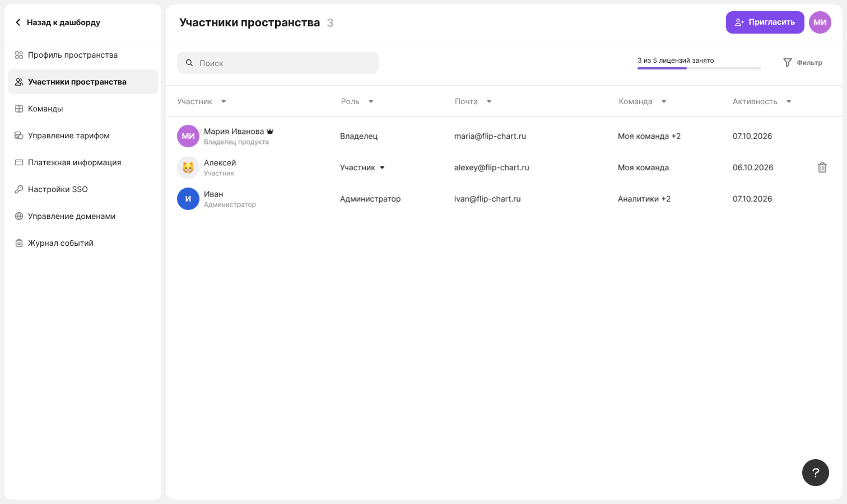Open Команды section in sidebar
The image size is (847, 504).
pyautogui.click(x=83, y=109)
